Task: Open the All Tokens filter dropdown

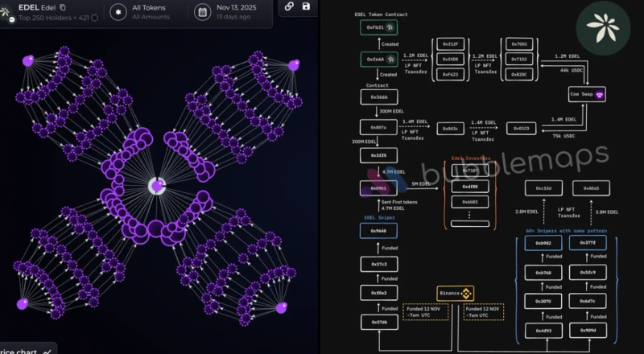Action: [x=148, y=11]
